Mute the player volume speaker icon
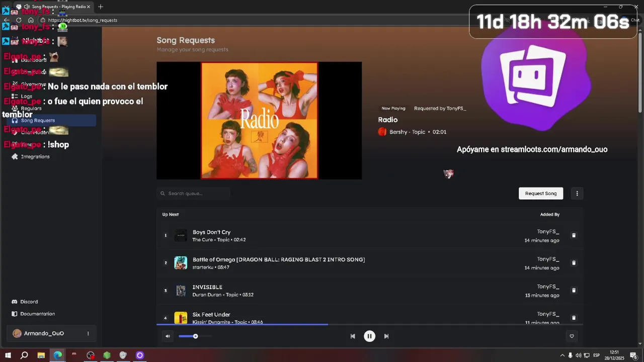Viewport: 644px width, 362px height. [x=168, y=336]
